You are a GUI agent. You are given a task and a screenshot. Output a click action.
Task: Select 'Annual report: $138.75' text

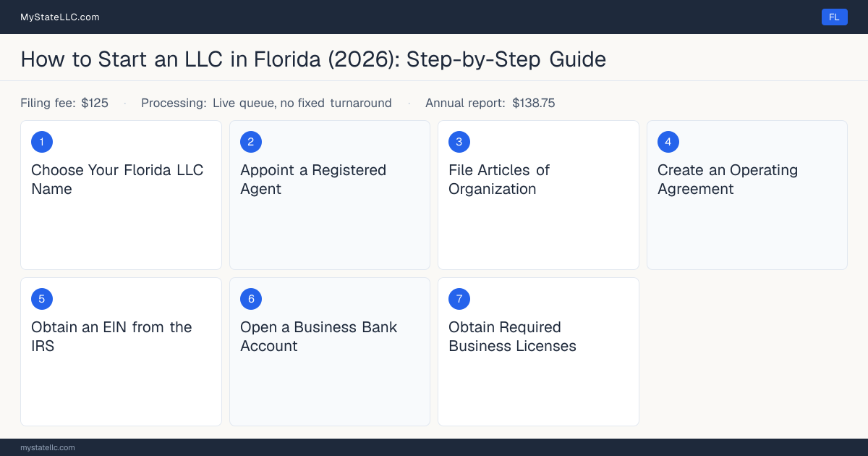pyautogui.click(x=490, y=103)
